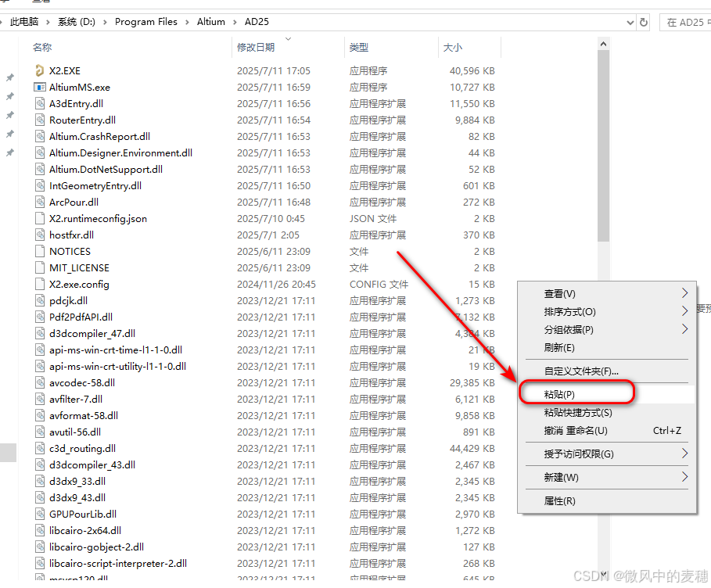Viewport: 711px width, 588px height.
Task: Go to 系统 (D:) in the breadcrumb
Action: (x=76, y=22)
